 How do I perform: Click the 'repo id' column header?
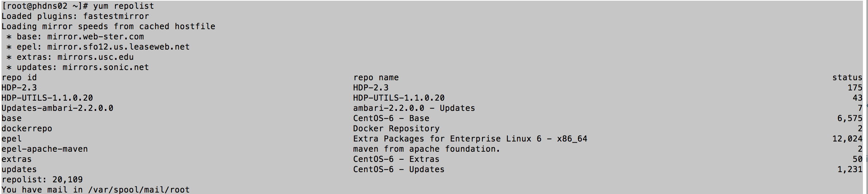[19, 78]
